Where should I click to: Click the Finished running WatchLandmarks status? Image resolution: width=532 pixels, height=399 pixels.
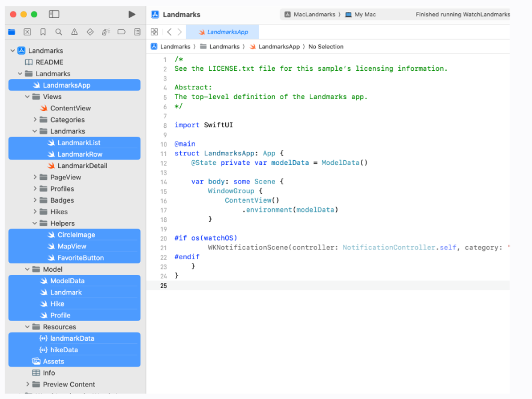click(x=463, y=14)
